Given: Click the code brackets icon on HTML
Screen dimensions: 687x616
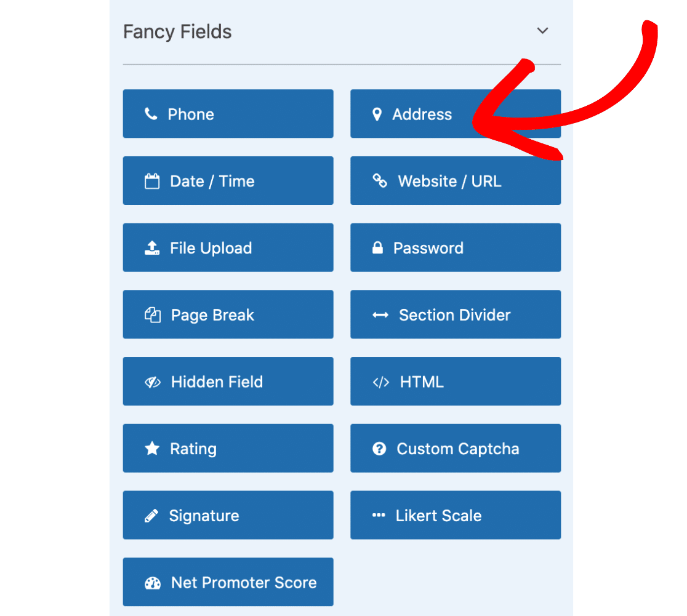Looking at the screenshot, I should pyautogui.click(x=380, y=382).
